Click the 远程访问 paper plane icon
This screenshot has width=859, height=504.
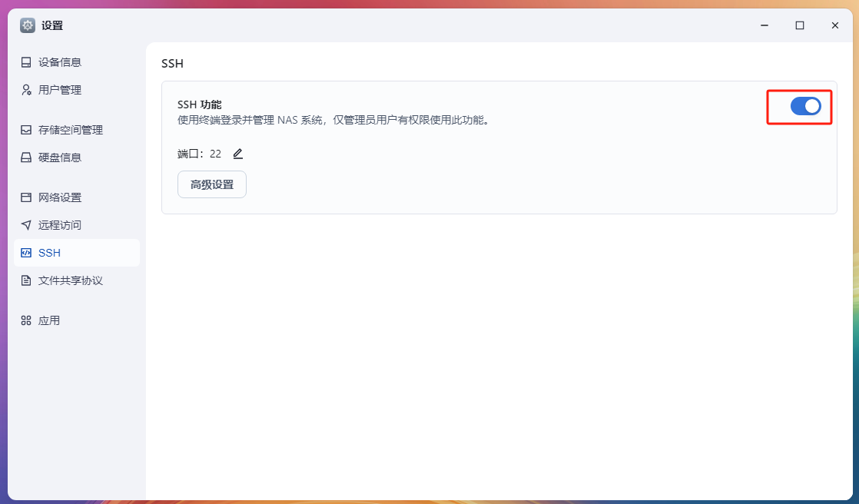(x=27, y=225)
